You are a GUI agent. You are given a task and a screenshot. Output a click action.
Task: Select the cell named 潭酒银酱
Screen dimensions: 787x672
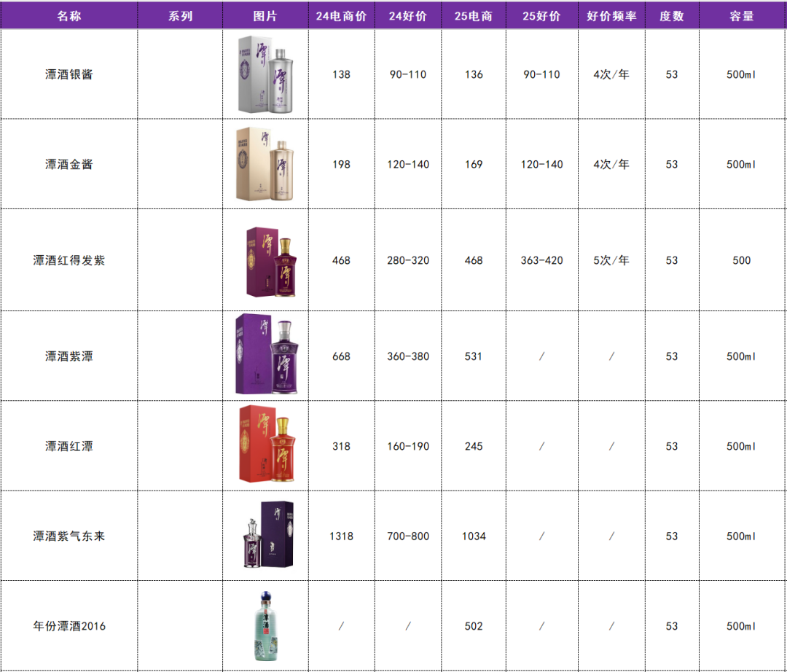(x=69, y=74)
